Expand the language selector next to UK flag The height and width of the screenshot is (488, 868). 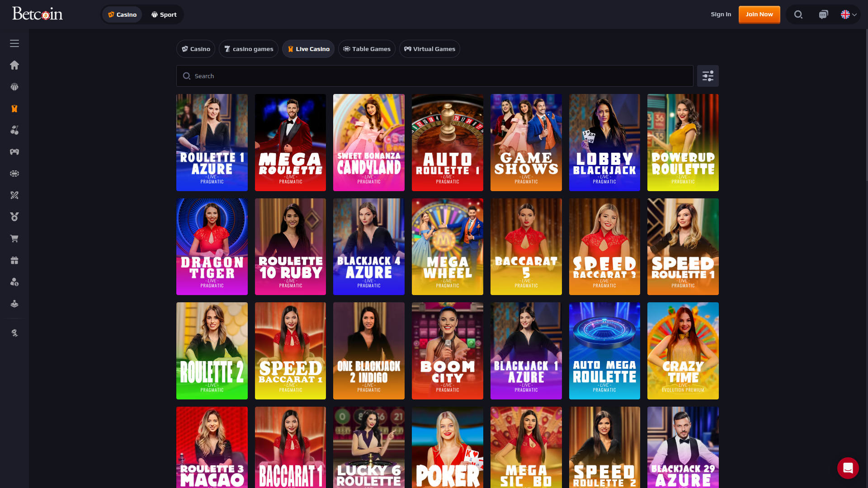click(x=854, y=14)
